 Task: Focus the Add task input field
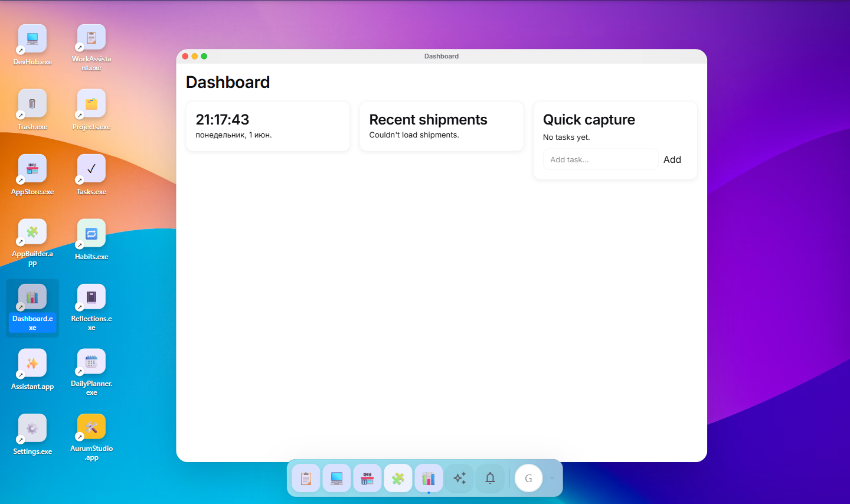tap(600, 159)
